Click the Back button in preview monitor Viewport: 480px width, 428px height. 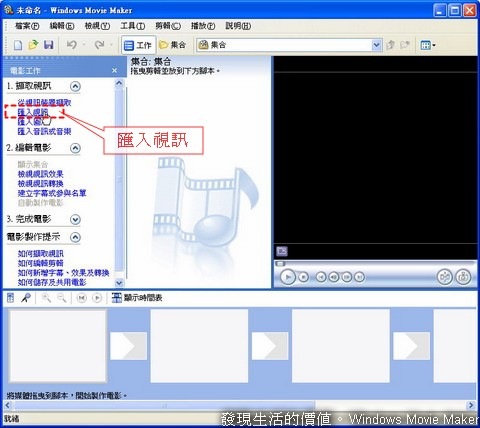pyautogui.click(x=321, y=277)
